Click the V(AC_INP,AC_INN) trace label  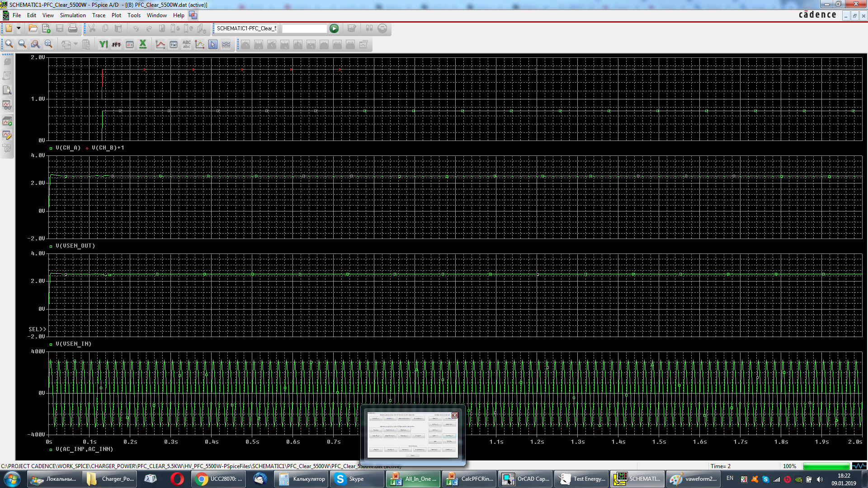84,449
